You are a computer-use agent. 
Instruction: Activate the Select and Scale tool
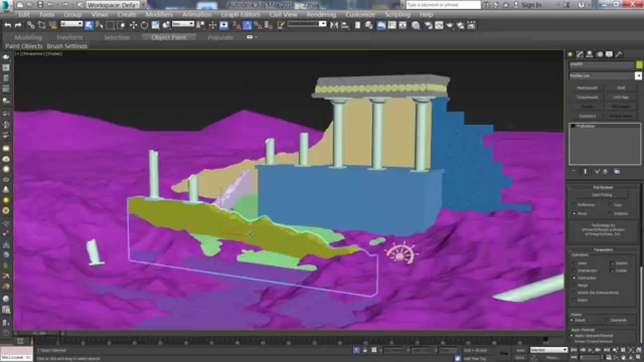(155, 25)
